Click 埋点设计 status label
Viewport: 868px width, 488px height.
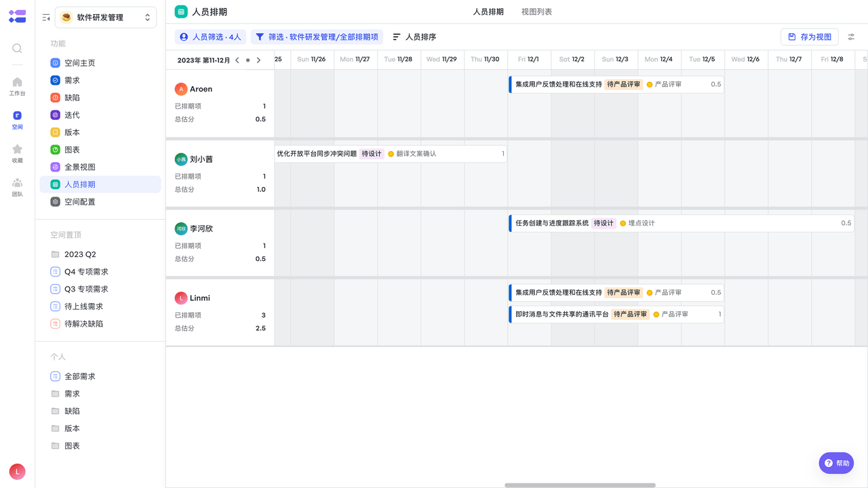coord(642,223)
